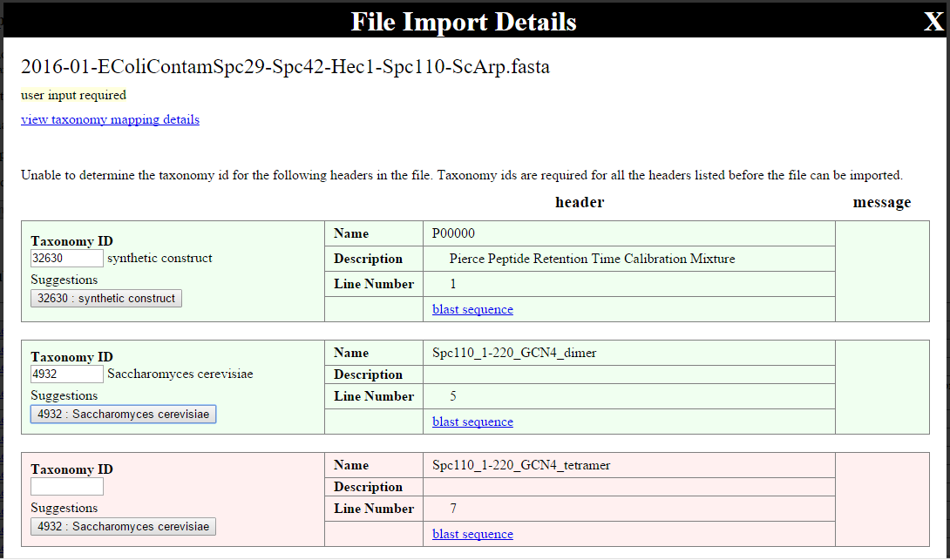The width and height of the screenshot is (950, 560).
Task: Click 'synthetic construct' label next to 32630 field
Action: tap(160, 259)
